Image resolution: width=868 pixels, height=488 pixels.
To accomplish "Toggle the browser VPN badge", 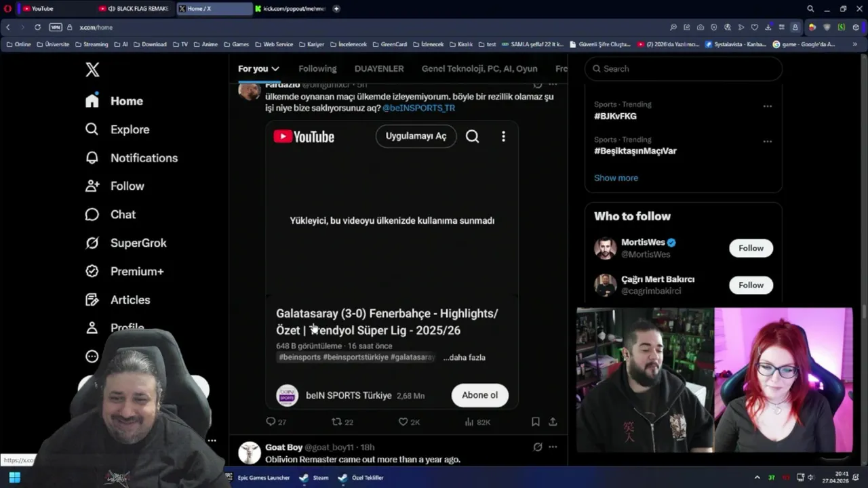I will (x=56, y=27).
